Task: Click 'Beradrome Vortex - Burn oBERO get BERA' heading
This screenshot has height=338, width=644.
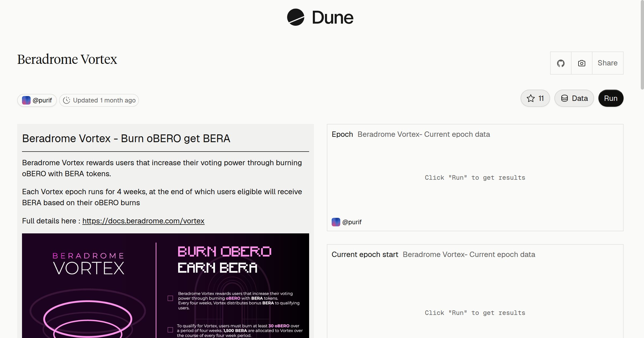Action: tap(126, 138)
